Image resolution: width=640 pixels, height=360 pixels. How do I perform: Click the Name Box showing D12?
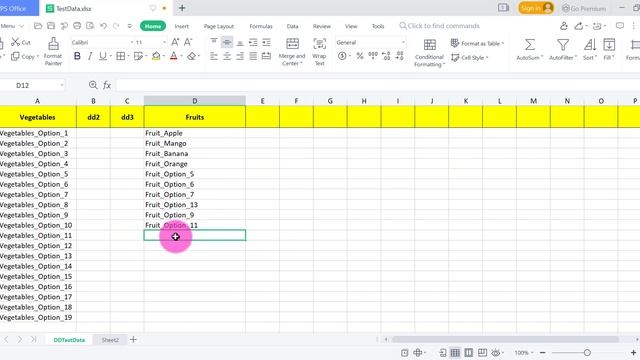(x=33, y=85)
